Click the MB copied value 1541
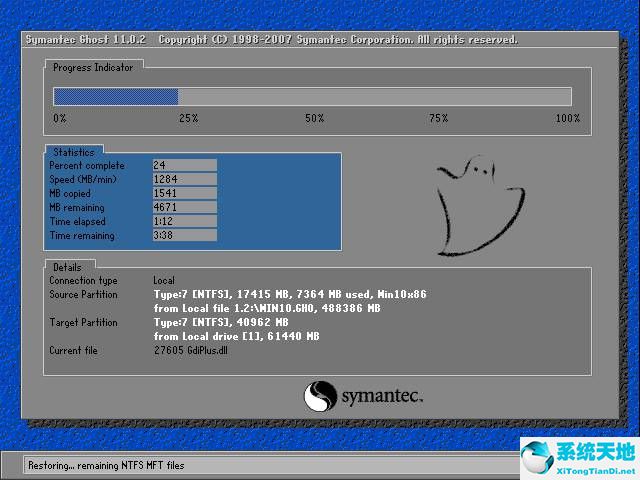 click(184, 194)
